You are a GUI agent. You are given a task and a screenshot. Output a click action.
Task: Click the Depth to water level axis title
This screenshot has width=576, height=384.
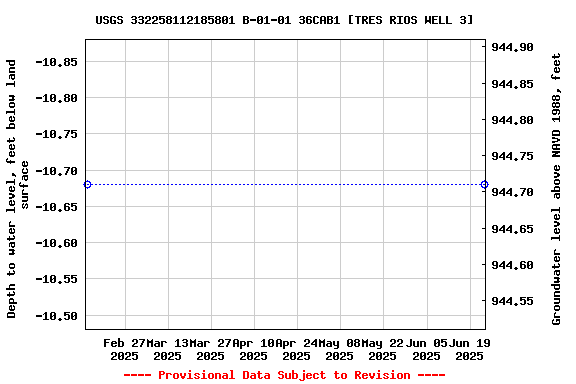tap(17, 189)
